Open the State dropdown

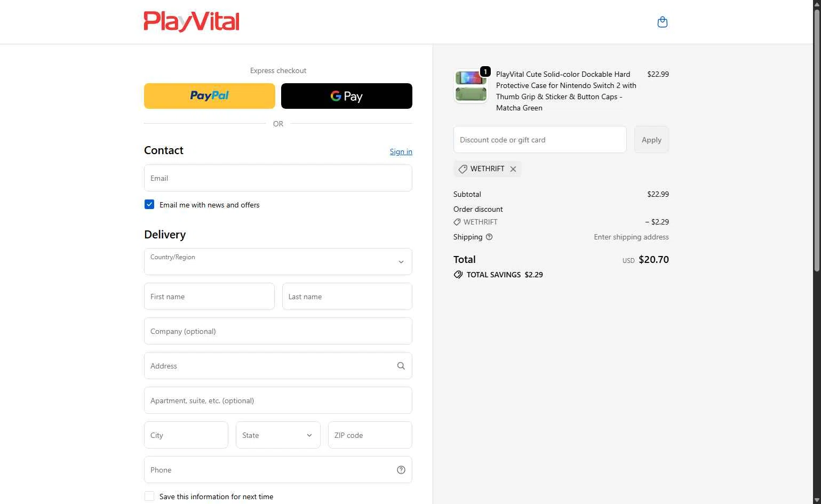(x=278, y=435)
